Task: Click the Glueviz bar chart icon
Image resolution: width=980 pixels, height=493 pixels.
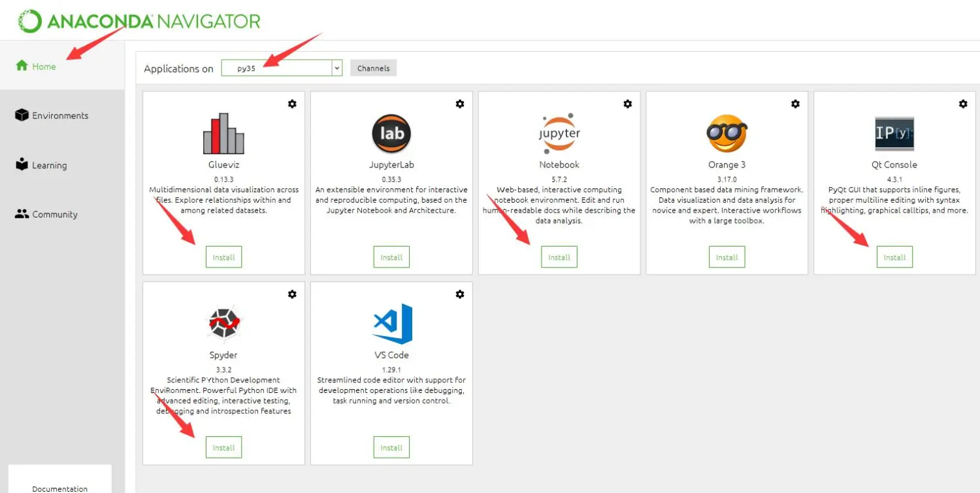Action: click(x=223, y=133)
